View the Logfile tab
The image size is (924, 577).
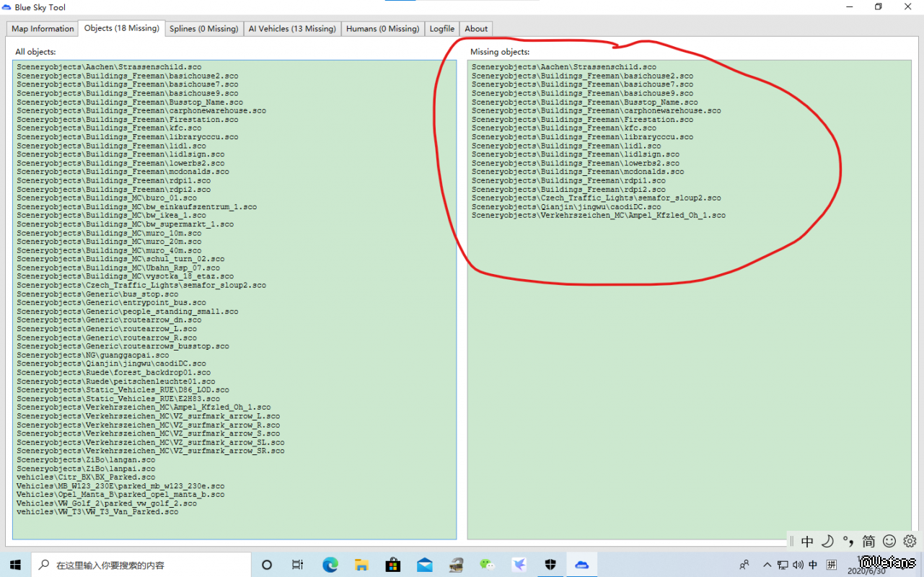tap(441, 29)
